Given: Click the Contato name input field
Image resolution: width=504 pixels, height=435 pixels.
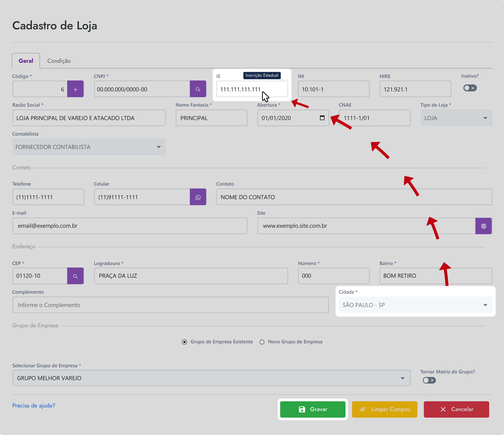Looking at the screenshot, I should coord(354,197).
